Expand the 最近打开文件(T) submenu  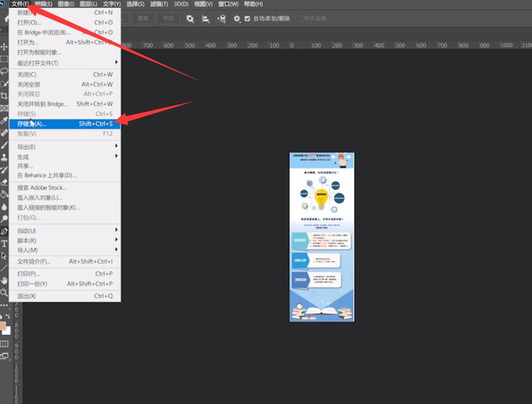pos(65,63)
